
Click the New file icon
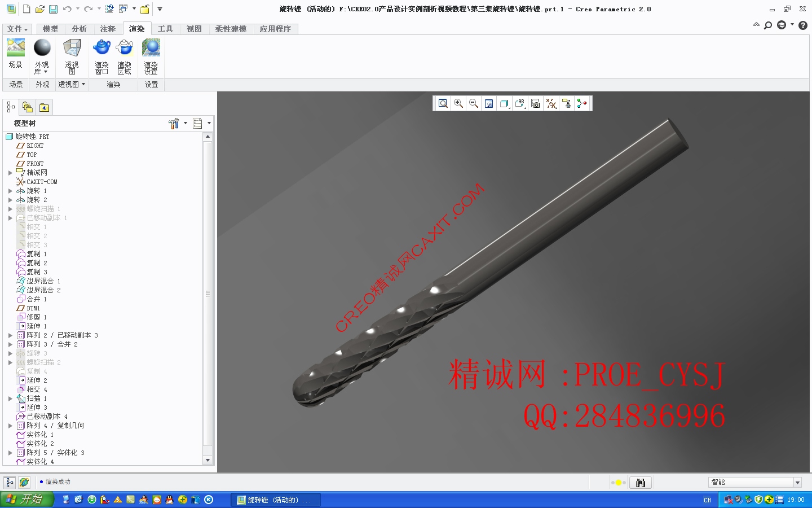tap(27, 9)
